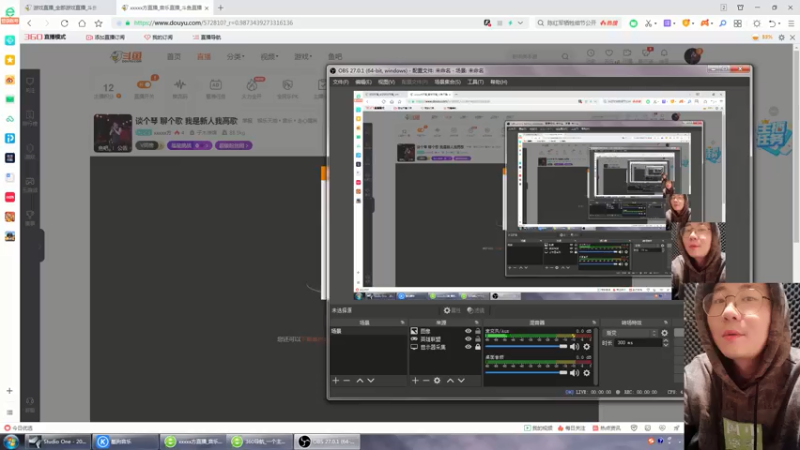Go back in the browser
800x450 pixels.
tap(30, 23)
